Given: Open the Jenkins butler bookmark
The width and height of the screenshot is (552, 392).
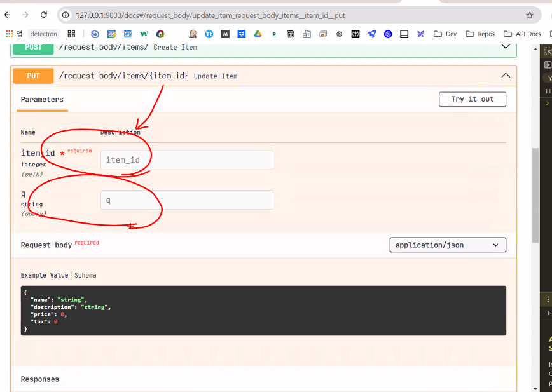Looking at the screenshot, I should [x=193, y=34].
